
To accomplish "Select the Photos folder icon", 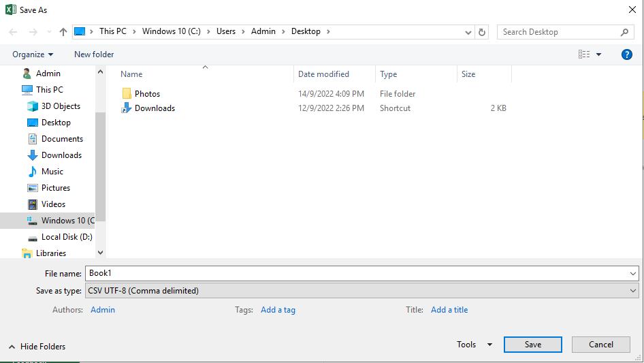I will [x=127, y=94].
